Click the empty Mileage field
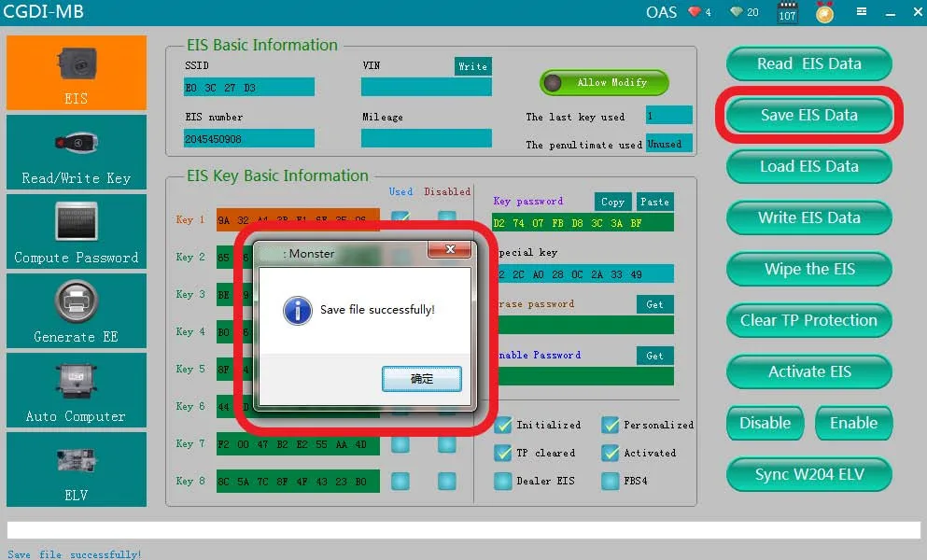 click(427, 138)
